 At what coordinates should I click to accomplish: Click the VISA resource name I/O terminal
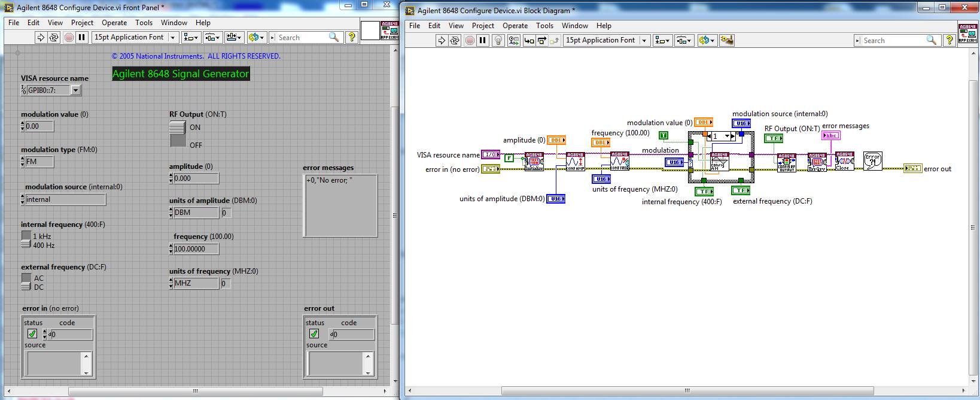point(491,154)
